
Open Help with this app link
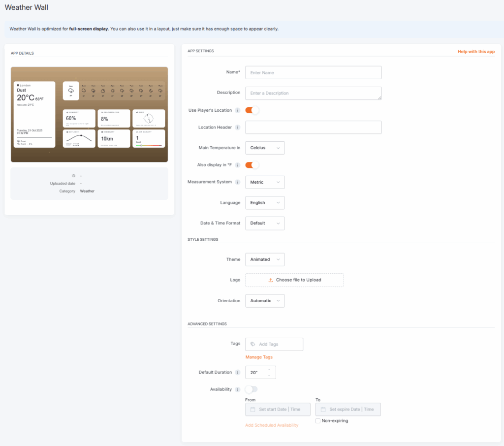476,52
